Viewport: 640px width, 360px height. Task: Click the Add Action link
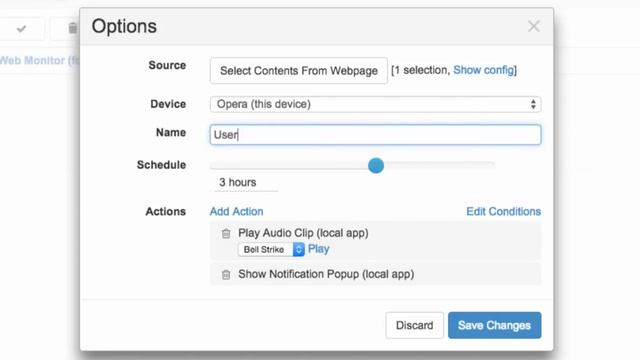(236, 211)
